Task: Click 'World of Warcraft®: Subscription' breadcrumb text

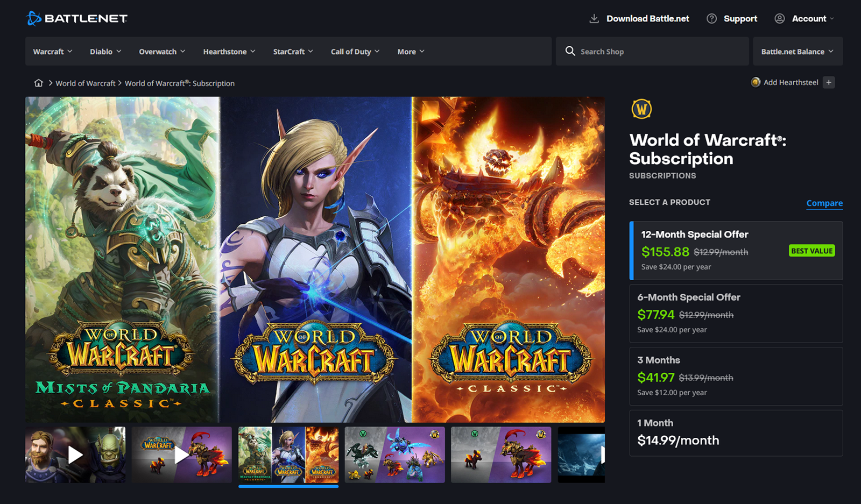Action: coord(180,83)
